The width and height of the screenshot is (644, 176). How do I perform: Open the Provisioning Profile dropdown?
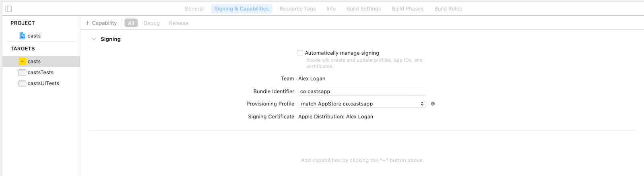(362, 104)
